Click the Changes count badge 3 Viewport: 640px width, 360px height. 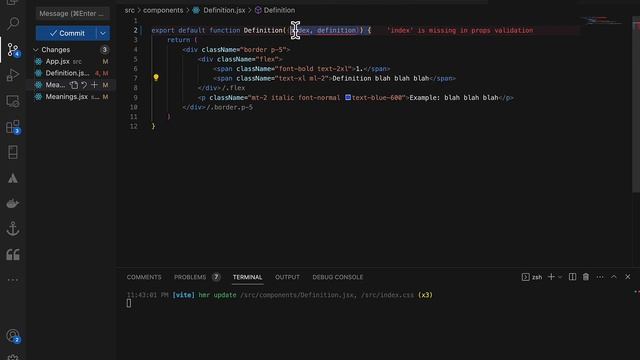(x=104, y=50)
